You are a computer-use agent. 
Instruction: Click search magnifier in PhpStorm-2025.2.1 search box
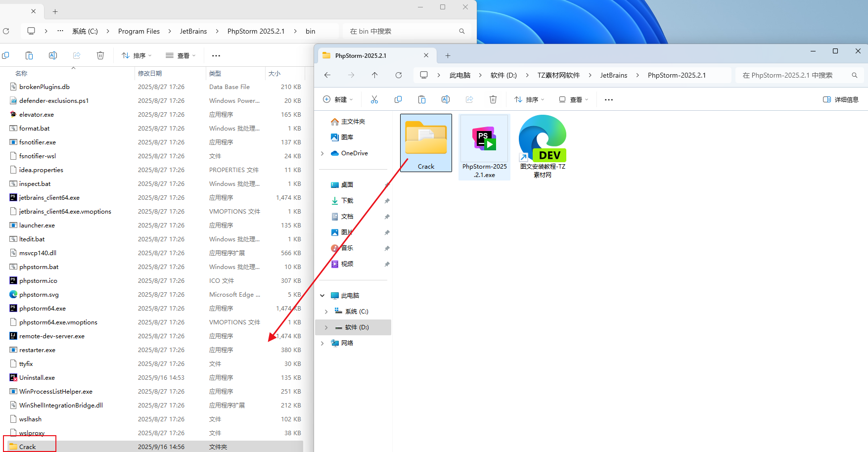854,75
